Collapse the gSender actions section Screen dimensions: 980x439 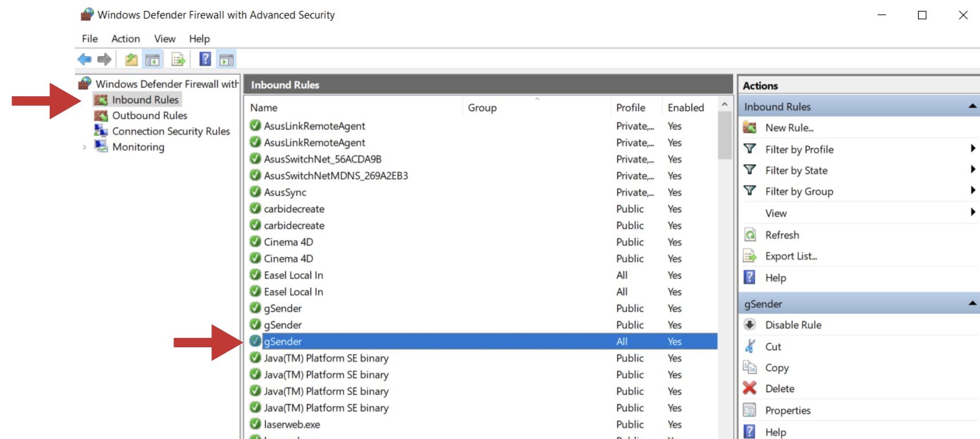[x=972, y=303]
